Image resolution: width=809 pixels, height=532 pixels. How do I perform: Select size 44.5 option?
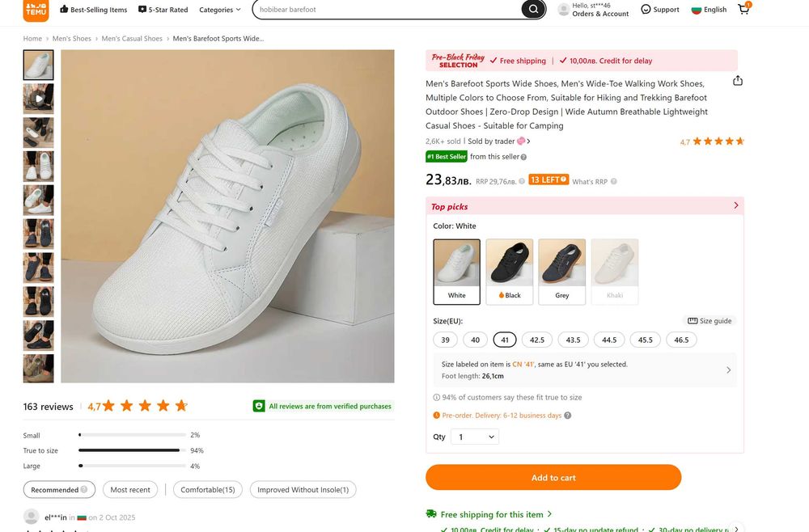[609, 340]
